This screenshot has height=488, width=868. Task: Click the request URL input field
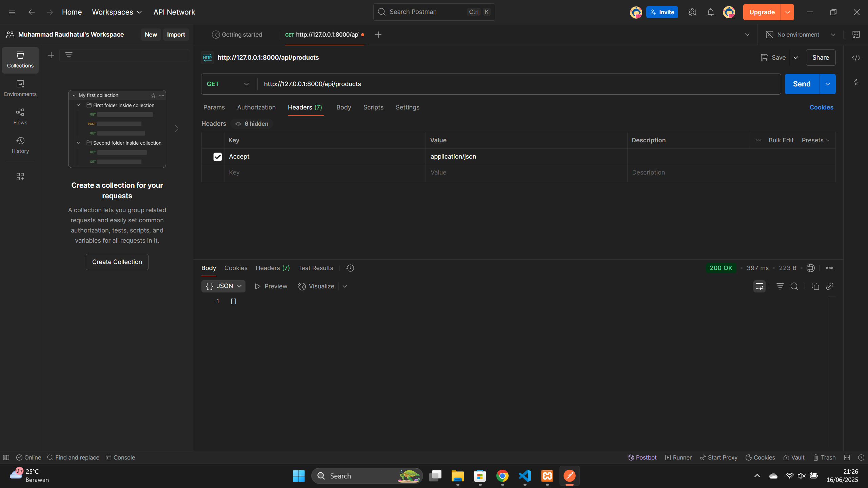(x=509, y=84)
